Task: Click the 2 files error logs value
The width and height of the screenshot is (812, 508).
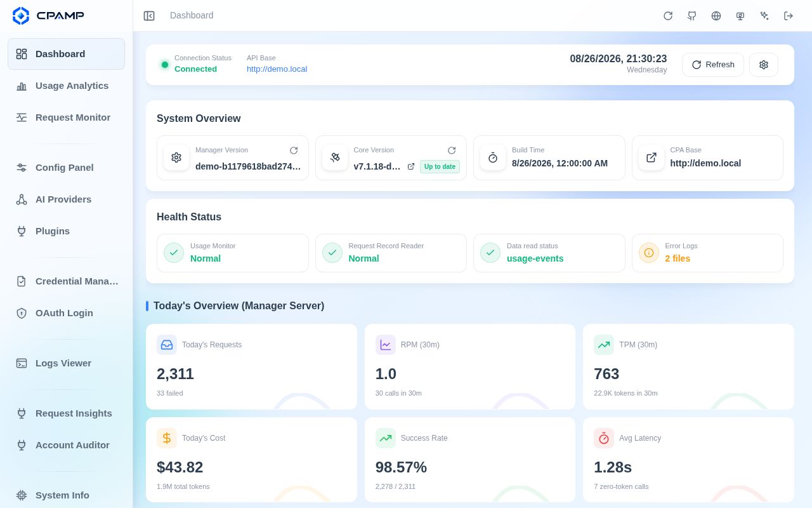Action: click(678, 258)
